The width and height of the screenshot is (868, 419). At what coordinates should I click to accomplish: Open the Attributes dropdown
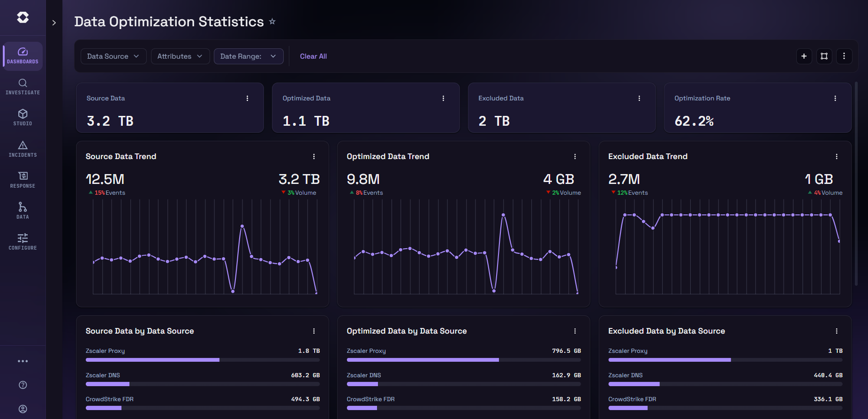(x=180, y=56)
